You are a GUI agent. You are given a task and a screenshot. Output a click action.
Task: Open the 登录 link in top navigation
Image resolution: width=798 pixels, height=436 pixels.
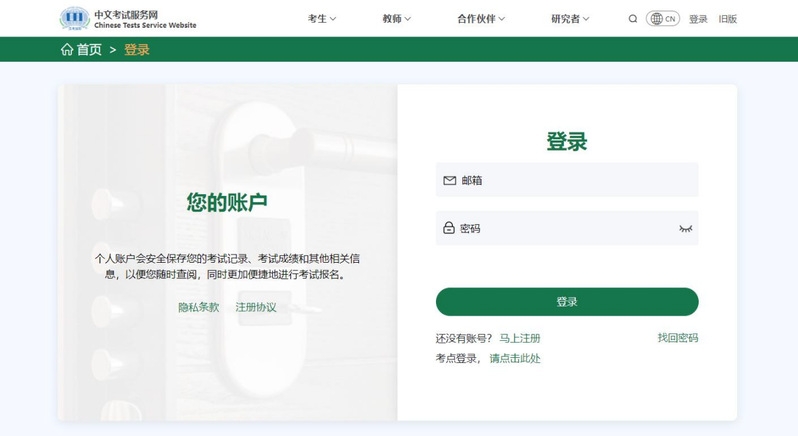pos(698,19)
